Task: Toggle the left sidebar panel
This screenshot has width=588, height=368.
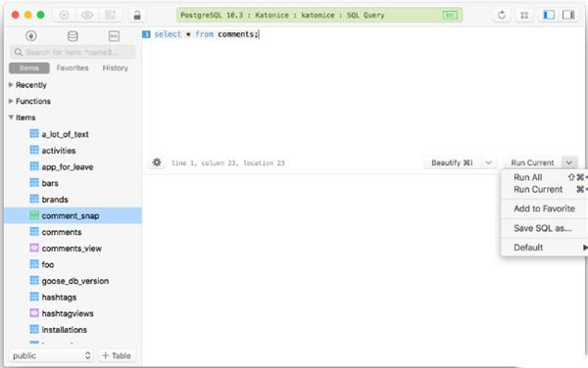Action: pyautogui.click(x=549, y=15)
